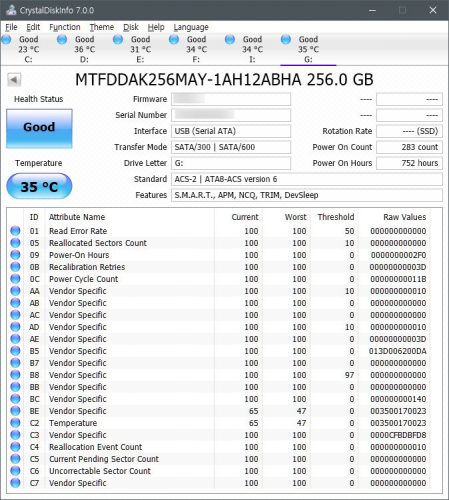This screenshot has height=500, width=449.
Task: Select the I: drive status icon
Action: pyautogui.click(x=230, y=40)
